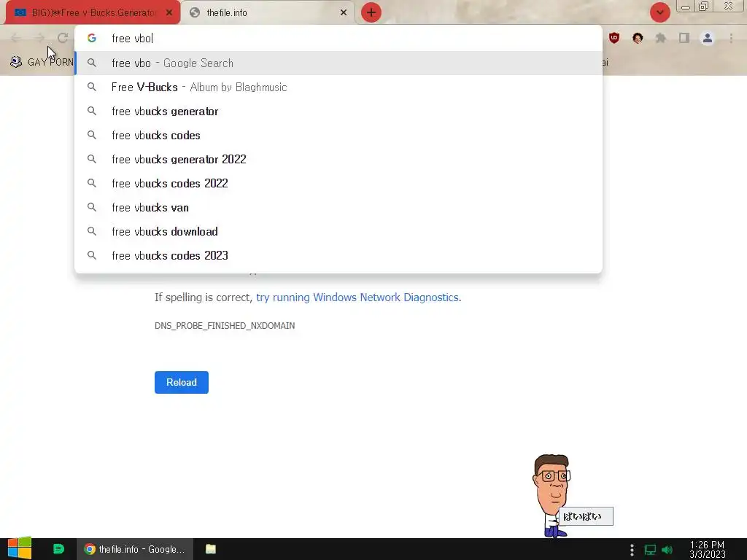Click the cartoon desktop mascot character

click(x=551, y=496)
